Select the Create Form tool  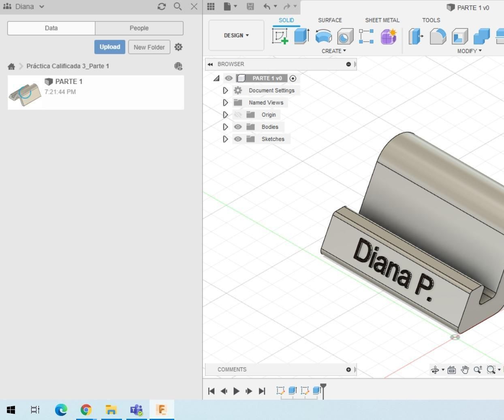coord(389,36)
